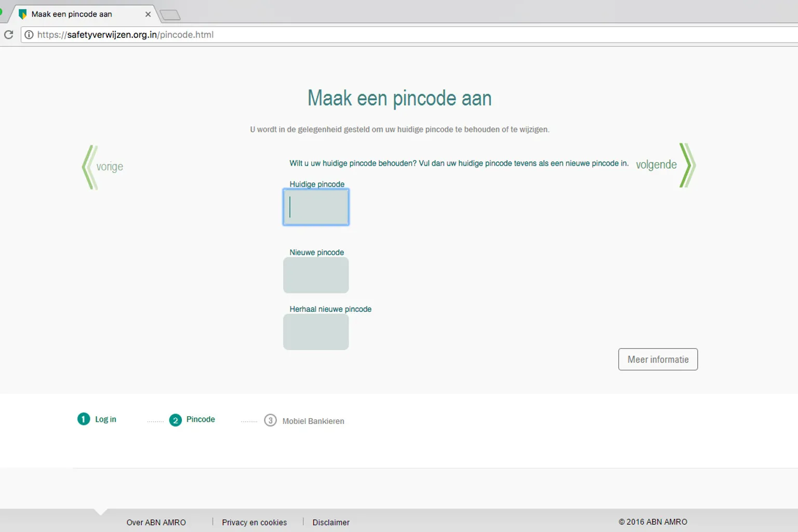The width and height of the screenshot is (798, 532).
Task: Select the step 3 numbered circle
Action: pos(270,420)
